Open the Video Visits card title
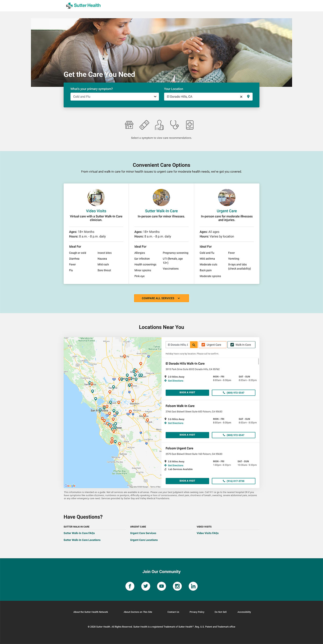This screenshot has width=323, height=644. [96, 211]
